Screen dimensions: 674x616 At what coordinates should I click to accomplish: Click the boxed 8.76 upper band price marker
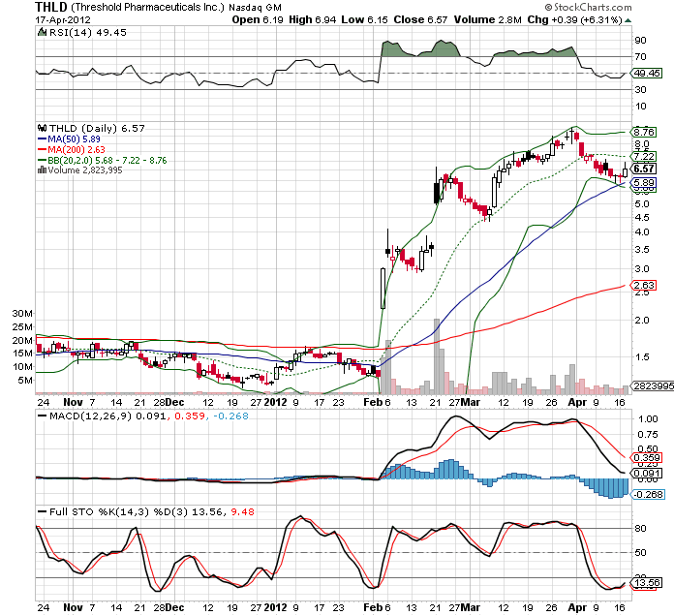pos(644,132)
